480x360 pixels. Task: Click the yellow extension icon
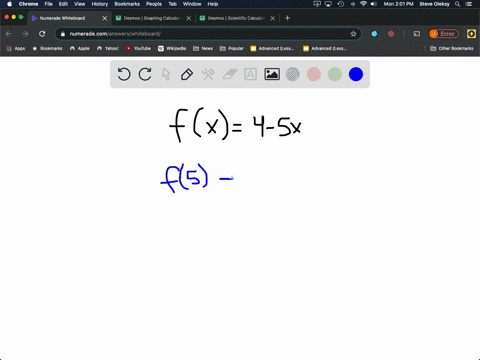(471, 34)
